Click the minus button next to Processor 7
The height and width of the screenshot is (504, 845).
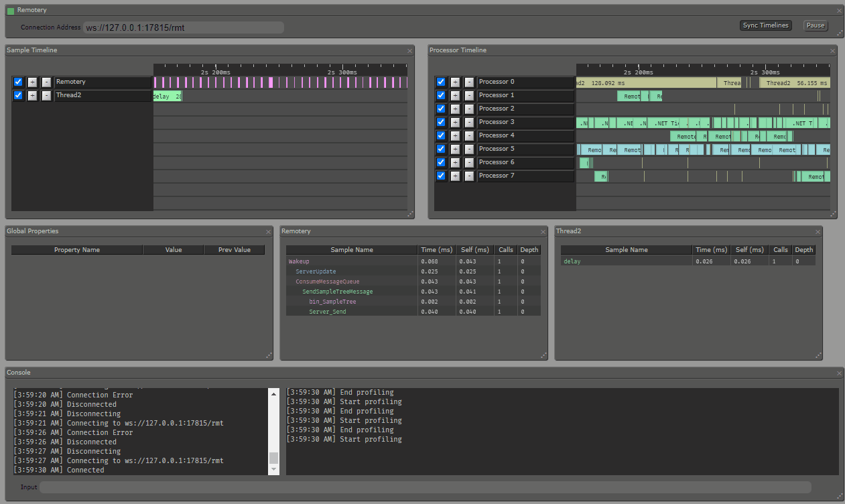tap(469, 176)
